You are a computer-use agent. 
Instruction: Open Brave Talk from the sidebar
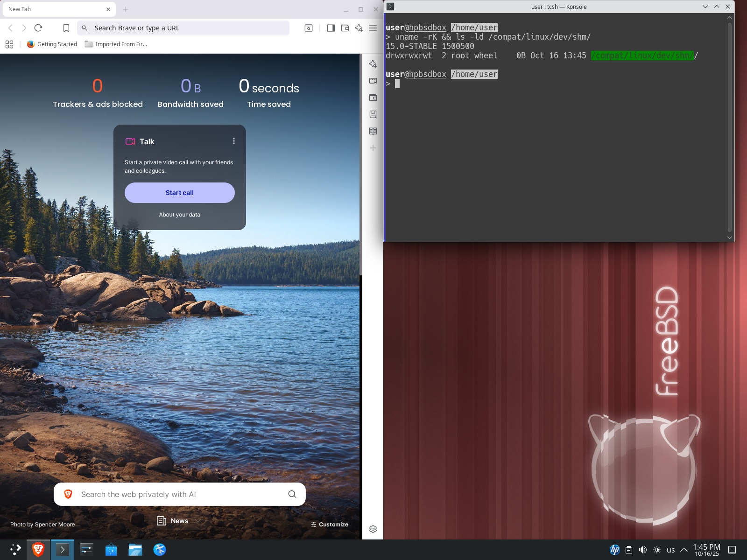pyautogui.click(x=373, y=81)
